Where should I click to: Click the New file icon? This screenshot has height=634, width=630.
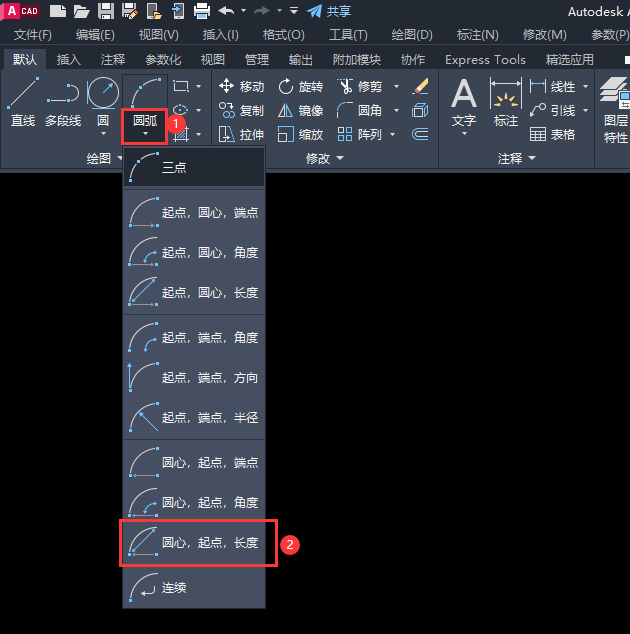[x=58, y=11]
